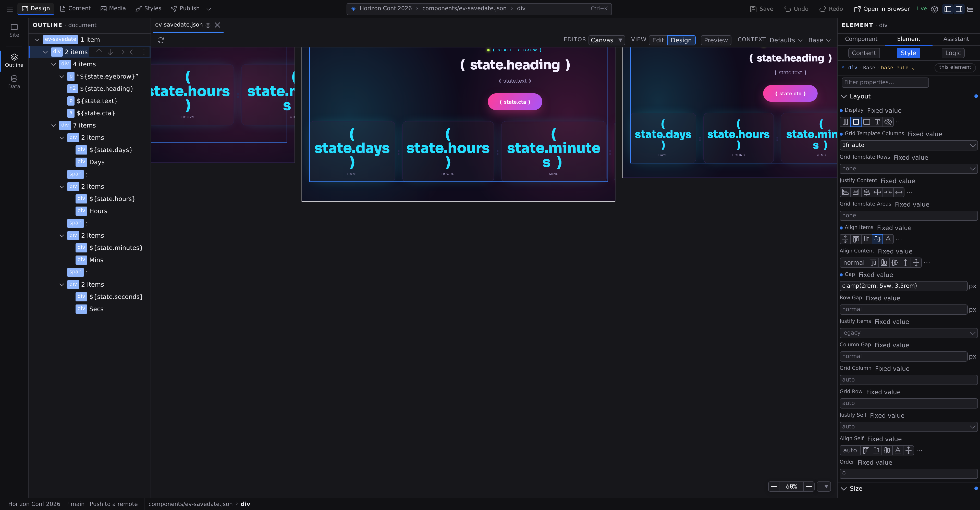Screen dimensions: 980x510
Task: Click the Undo button
Action: pos(796,9)
